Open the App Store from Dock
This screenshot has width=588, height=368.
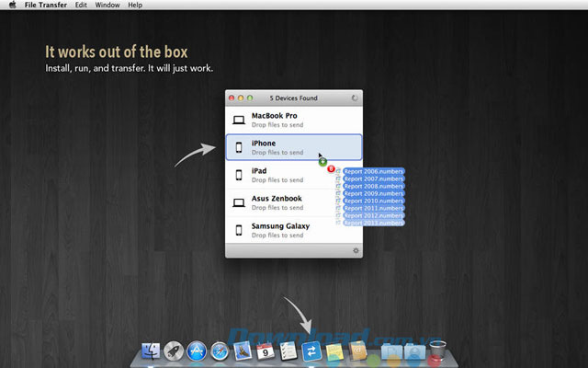pyautogui.click(x=197, y=351)
